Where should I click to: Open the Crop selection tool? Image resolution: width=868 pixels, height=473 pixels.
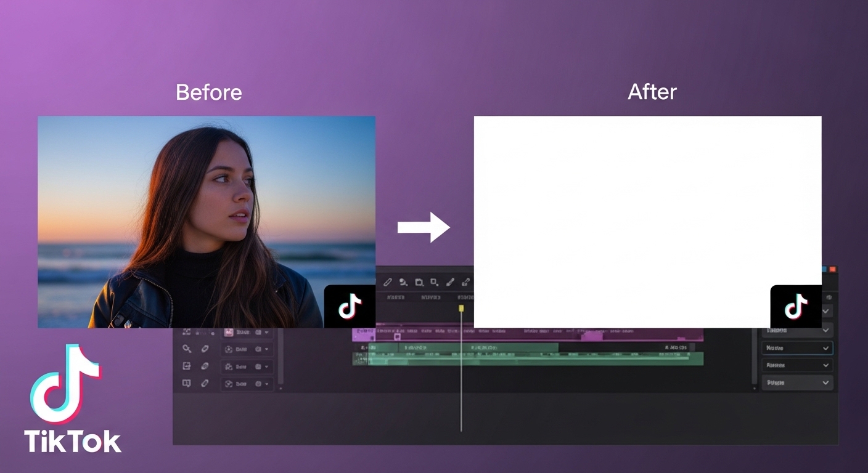click(x=419, y=282)
